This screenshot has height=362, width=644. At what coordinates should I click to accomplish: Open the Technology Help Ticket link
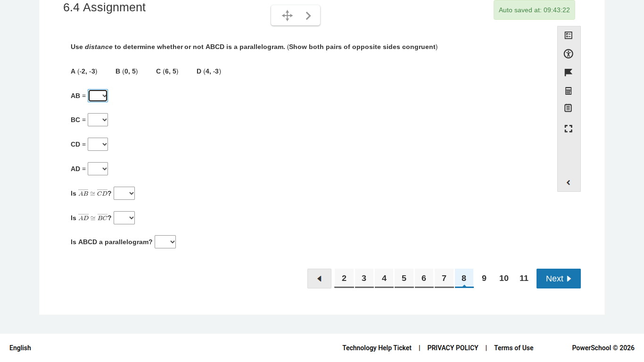tap(377, 348)
